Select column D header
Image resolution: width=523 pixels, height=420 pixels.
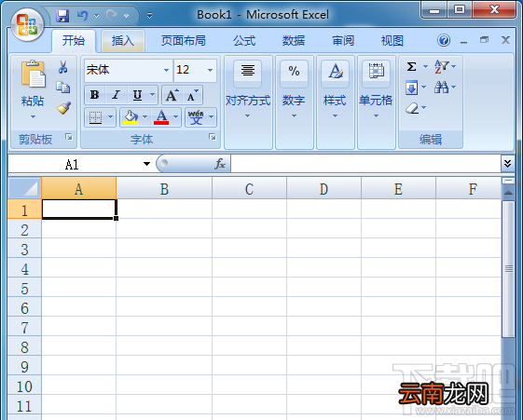coord(323,188)
